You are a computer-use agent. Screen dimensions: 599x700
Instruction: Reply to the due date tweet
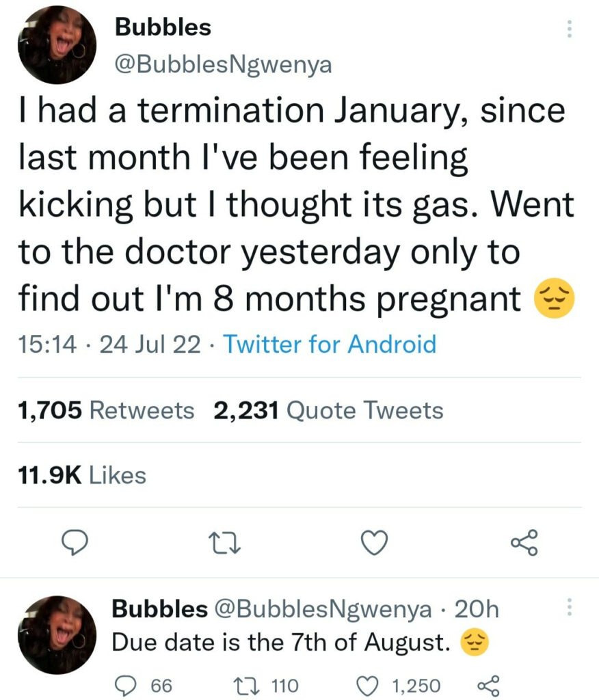(125, 684)
